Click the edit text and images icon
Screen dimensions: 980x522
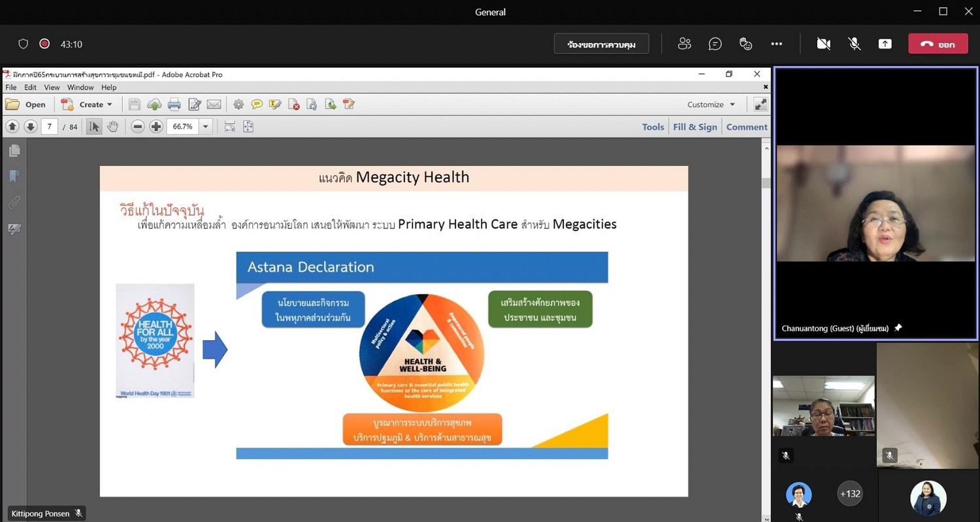pos(195,105)
